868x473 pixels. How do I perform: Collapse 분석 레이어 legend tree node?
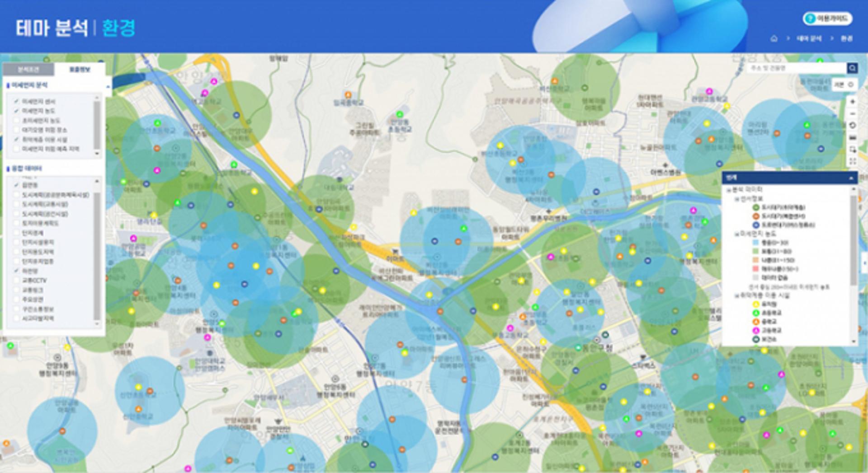pos(729,190)
